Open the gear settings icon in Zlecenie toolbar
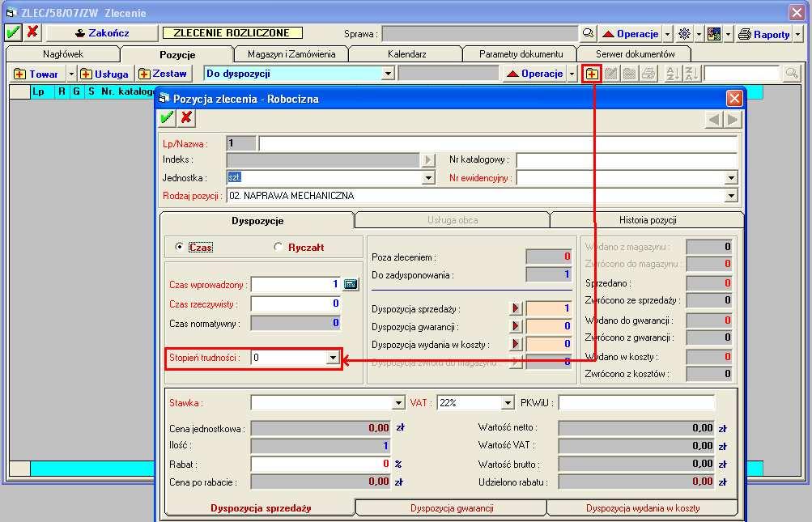Image resolution: width=812 pixels, height=522 pixels. [685, 34]
